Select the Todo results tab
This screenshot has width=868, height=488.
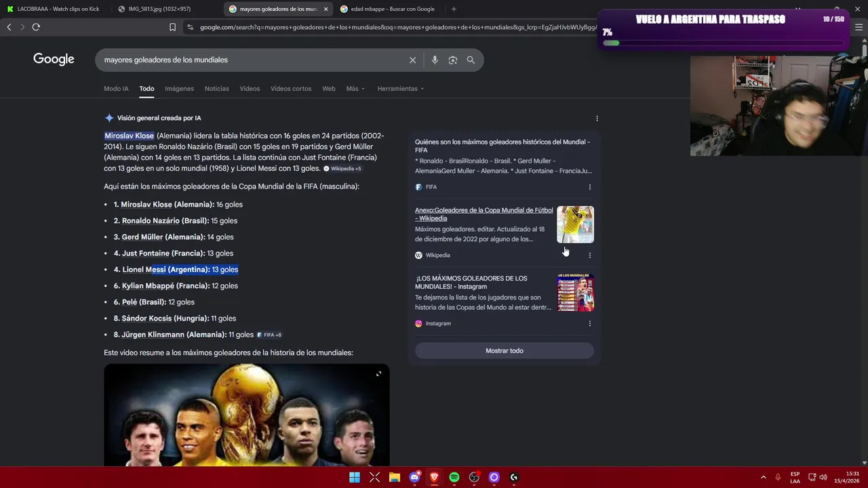[x=146, y=89]
